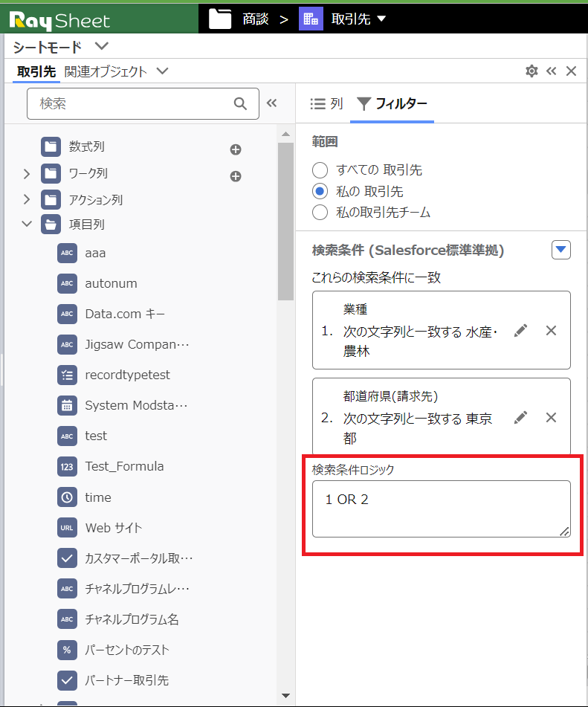Expand the 関連オブジェクト chevron
Viewport: 588px width, 707px height.
[x=162, y=71]
